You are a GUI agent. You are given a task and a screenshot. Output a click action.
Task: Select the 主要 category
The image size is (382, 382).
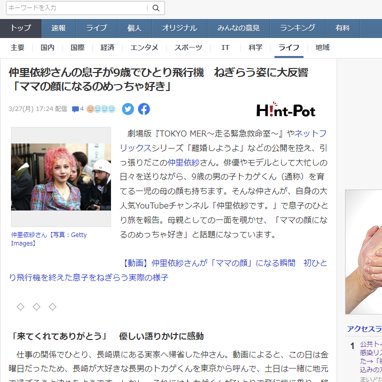click(17, 48)
